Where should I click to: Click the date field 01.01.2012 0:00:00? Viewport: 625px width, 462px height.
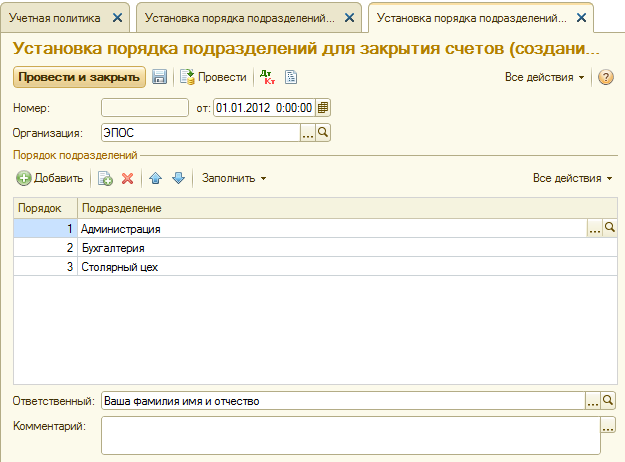click(264, 108)
